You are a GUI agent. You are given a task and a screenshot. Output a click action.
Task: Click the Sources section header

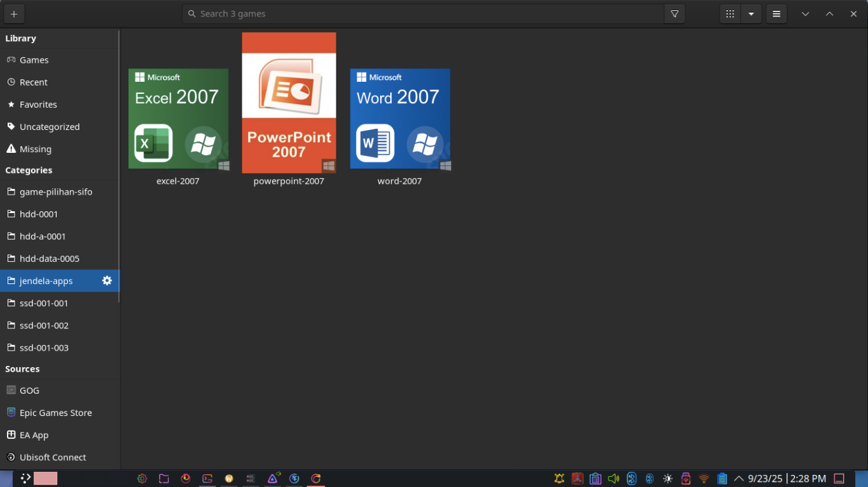tap(22, 368)
